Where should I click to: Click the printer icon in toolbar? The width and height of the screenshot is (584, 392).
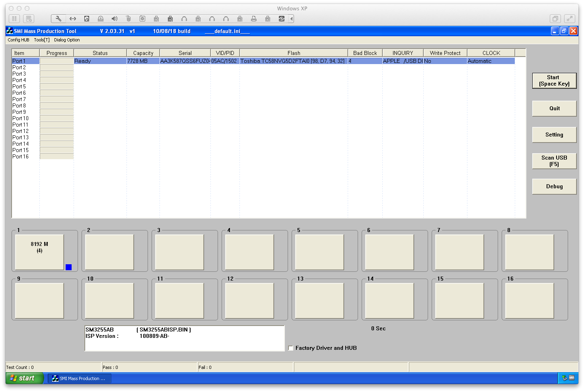pyautogui.click(x=254, y=19)
